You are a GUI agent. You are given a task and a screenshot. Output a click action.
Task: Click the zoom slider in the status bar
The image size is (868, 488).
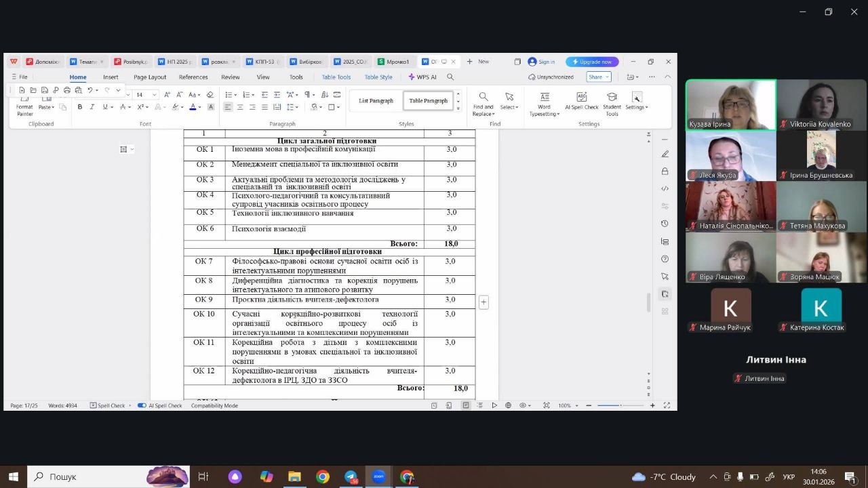(620, 405)
